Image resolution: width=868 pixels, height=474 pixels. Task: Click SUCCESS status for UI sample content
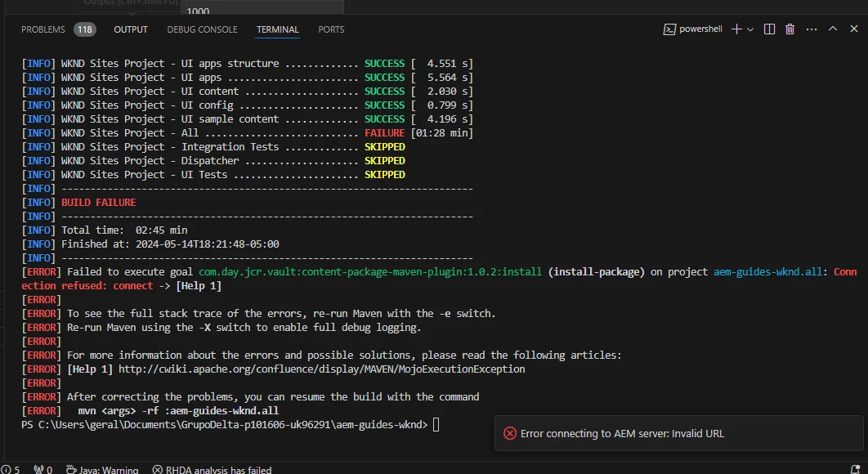385,119
